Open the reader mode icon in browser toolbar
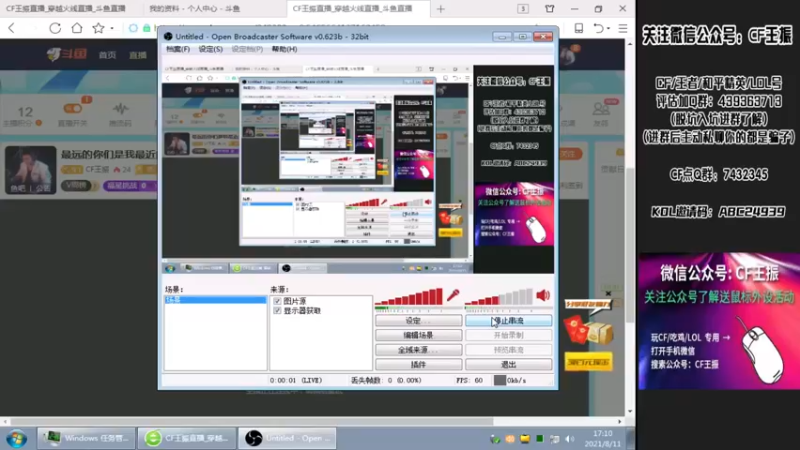 pyautogui.click(x=579, y=29)
